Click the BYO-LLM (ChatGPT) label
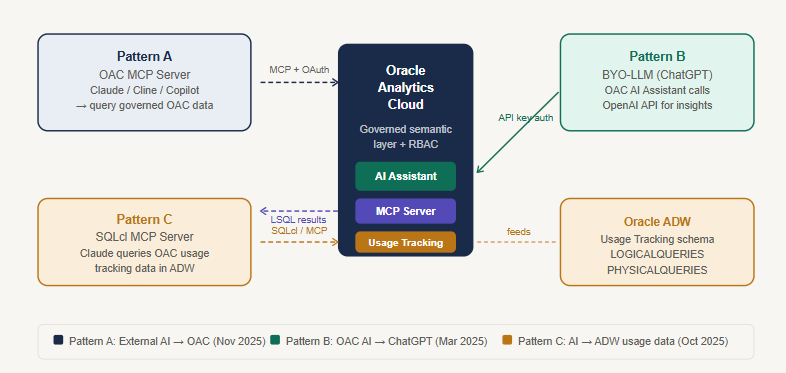786x373 pixels. click(x=657, y=75)
